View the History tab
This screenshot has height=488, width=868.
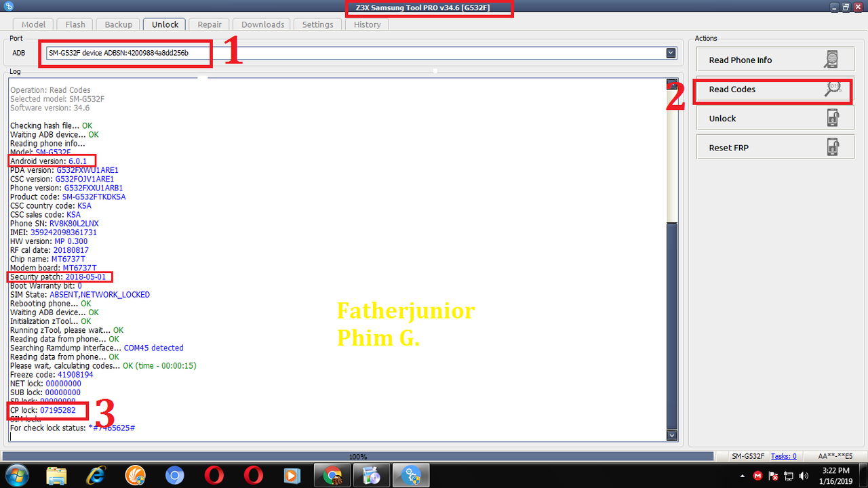tap(368, 24)
